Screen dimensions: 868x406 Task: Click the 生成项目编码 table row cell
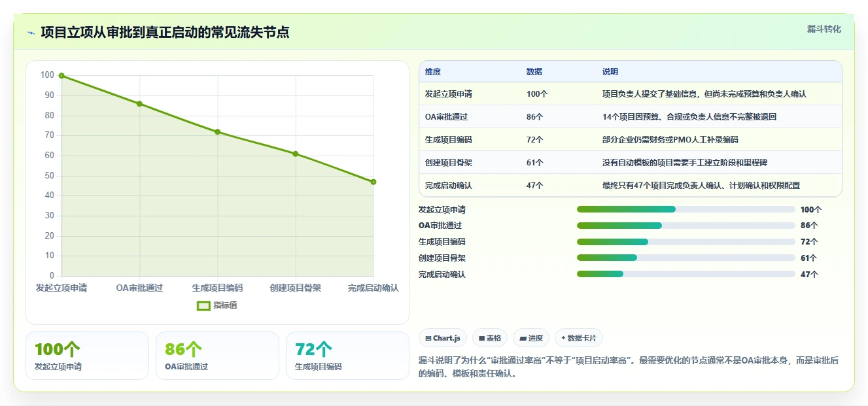point(449,140)
